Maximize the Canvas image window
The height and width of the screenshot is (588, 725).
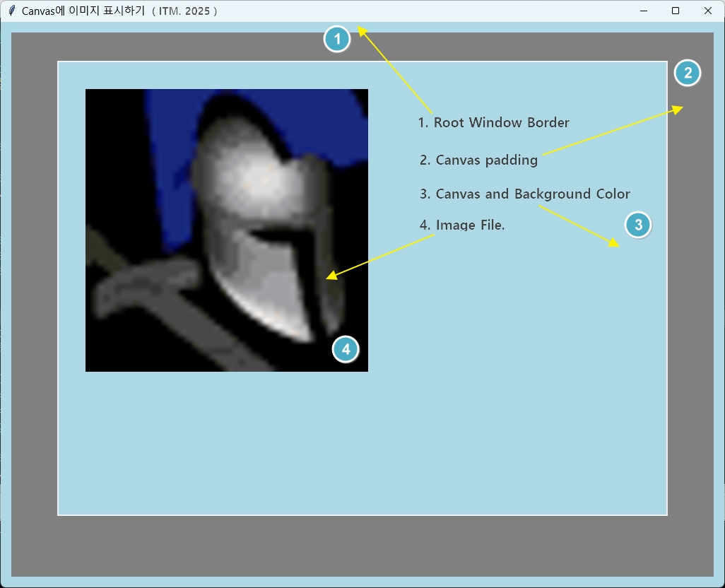[x=676, y=11]
